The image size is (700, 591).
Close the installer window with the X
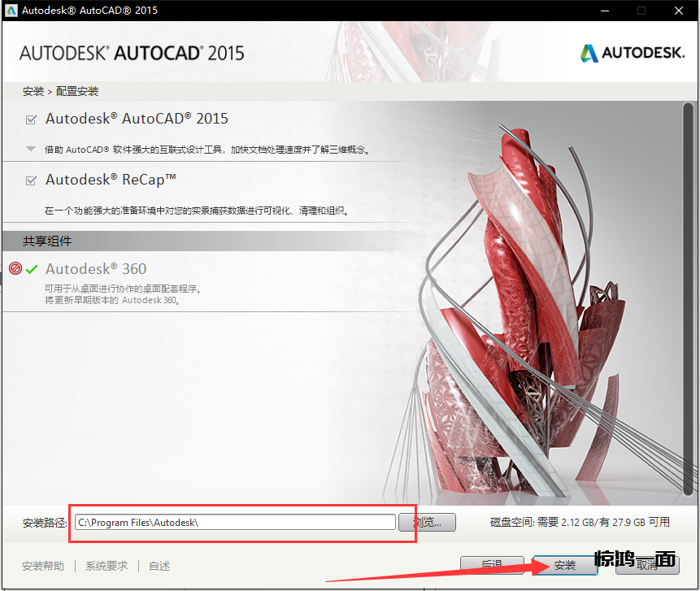click(679, 11)
